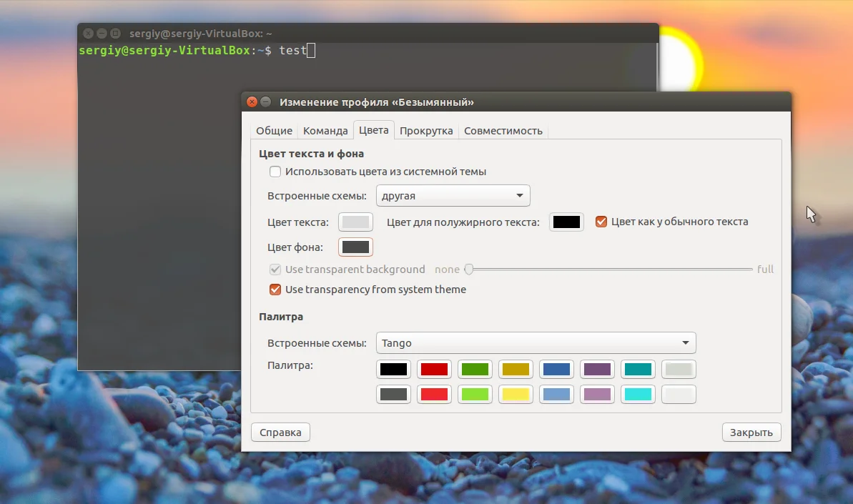Select the dark purple palette swatch
The image size is (853, 504).
(x=597, y=369)
